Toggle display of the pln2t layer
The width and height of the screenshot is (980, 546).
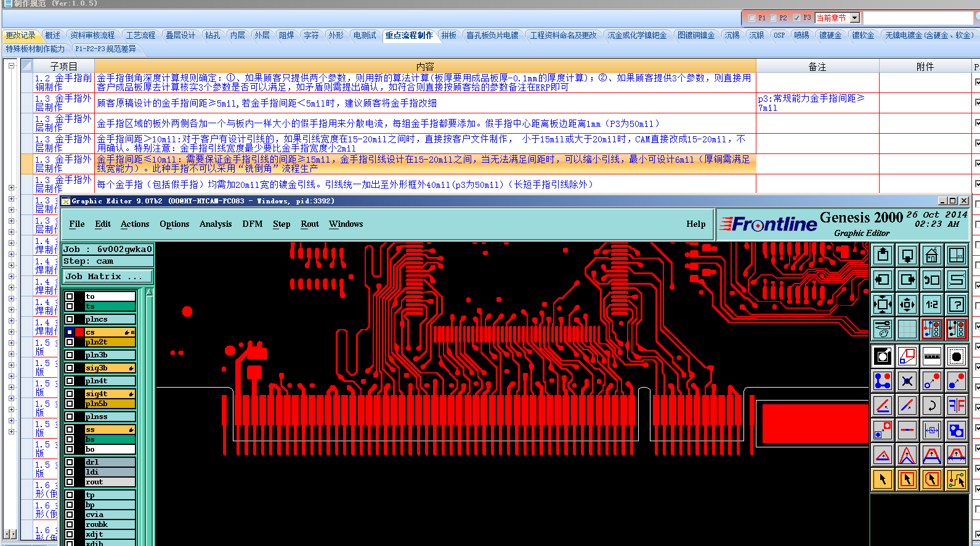pyautogui.click(x=70, y=342)
